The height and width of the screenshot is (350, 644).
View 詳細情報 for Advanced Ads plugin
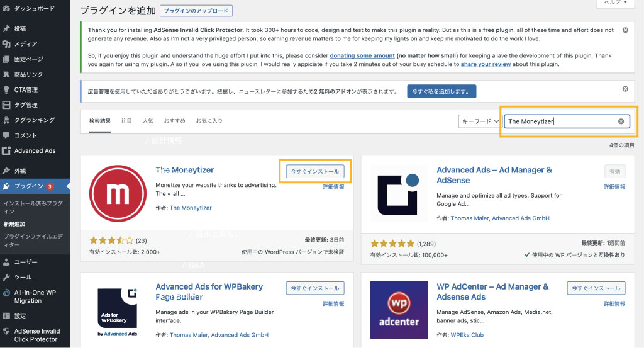coord(614,187)
